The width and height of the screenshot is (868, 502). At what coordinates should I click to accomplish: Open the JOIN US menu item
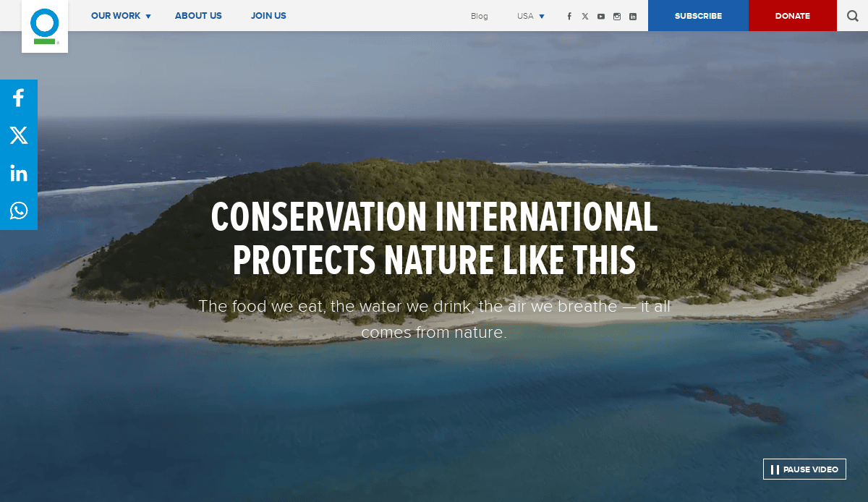pyautogui.click(x=268, y=15)
